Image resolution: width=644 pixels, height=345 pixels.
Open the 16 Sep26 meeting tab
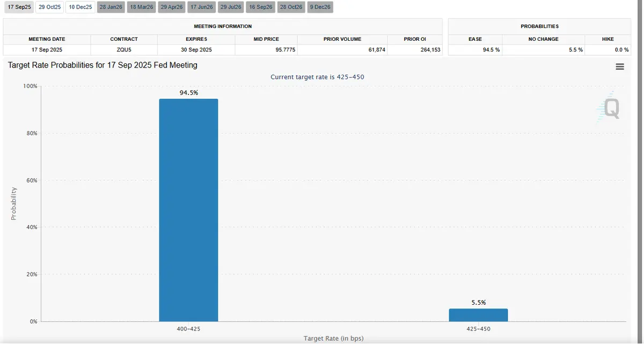(261, 7)
